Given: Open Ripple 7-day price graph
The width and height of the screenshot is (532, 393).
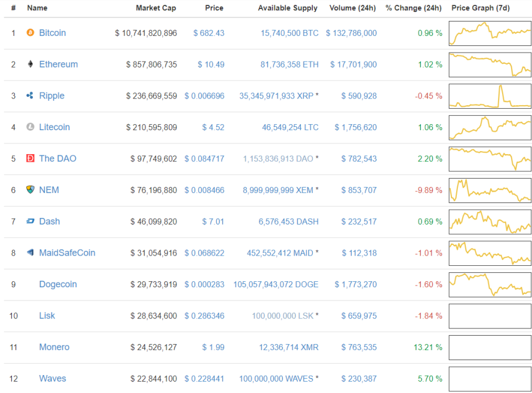Looking at the screenshot, I should click(490, 96).
